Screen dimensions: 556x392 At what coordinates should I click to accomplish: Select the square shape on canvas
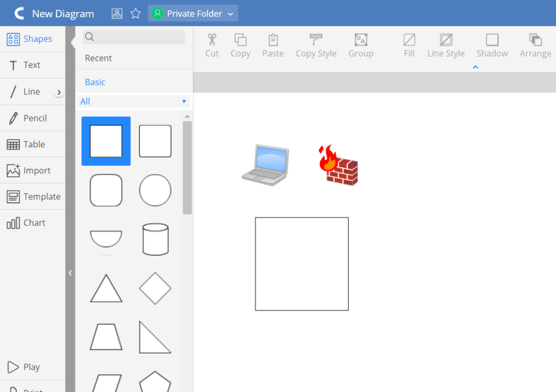(x=302, y=264)
